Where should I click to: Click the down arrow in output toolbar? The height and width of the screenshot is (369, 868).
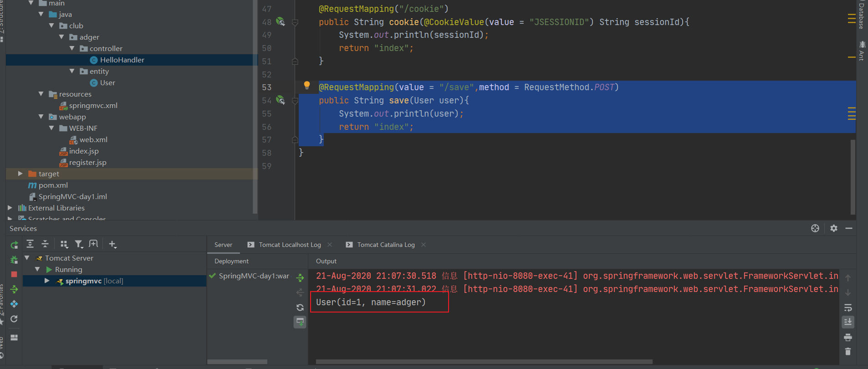point(848,292)
